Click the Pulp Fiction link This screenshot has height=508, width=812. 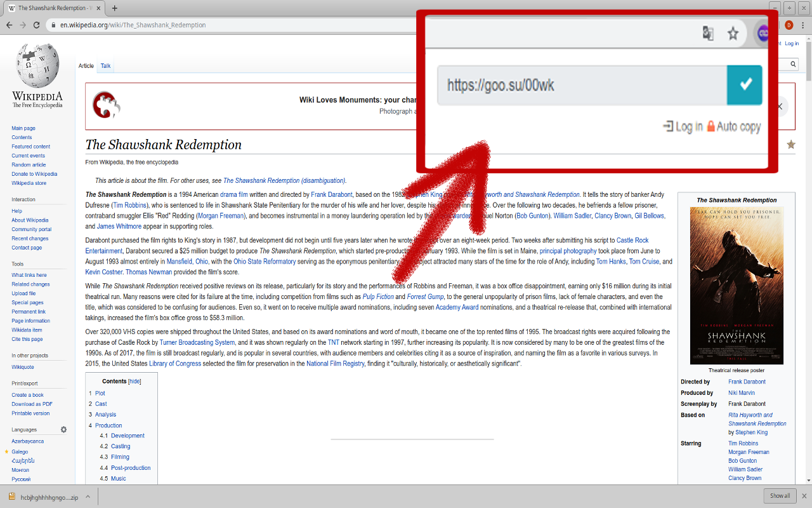click(x=378, y=297)
